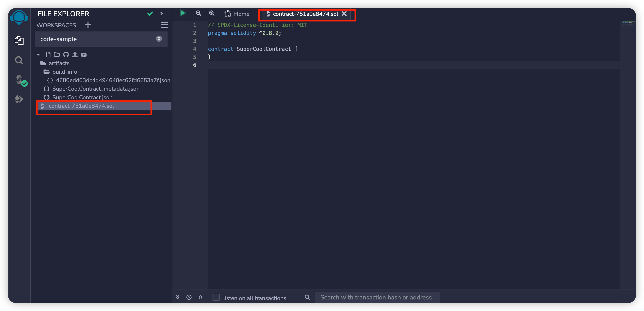The image size is (644, 311).
Task: Click the green checkmark in File Explorer header
Action: pyautogui.click(x=150, y=14)
